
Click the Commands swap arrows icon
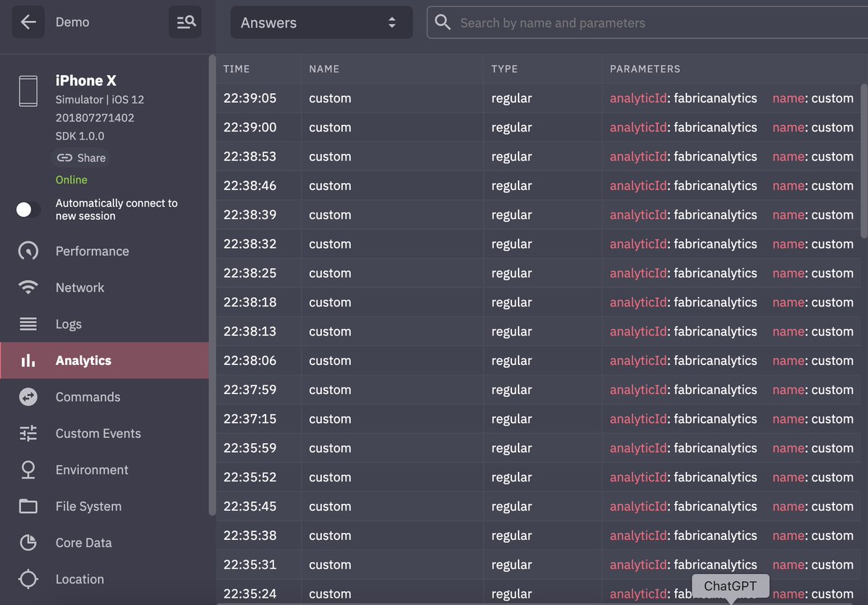28,397
